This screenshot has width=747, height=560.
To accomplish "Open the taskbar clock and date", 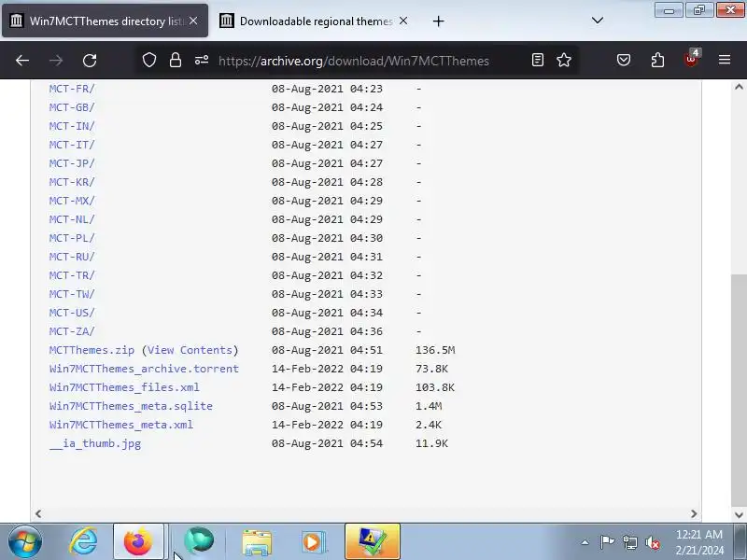I will 699,542.
